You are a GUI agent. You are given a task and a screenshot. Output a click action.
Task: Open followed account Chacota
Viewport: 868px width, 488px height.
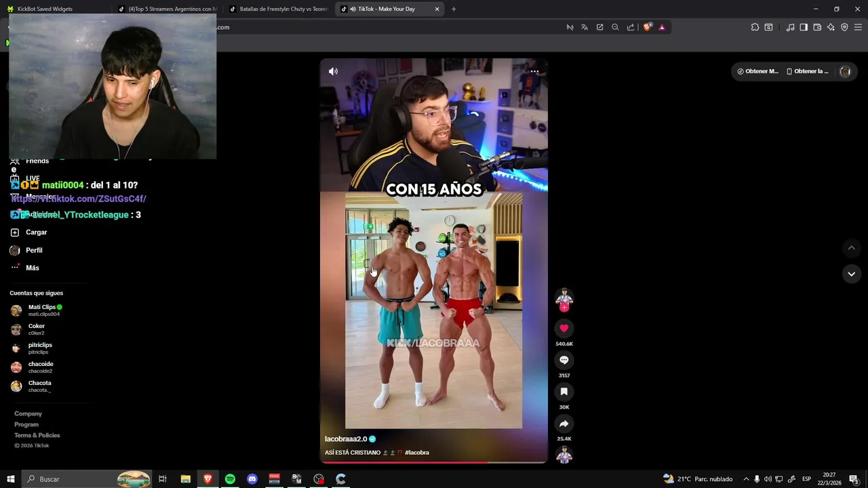click(x=31, y=386)
